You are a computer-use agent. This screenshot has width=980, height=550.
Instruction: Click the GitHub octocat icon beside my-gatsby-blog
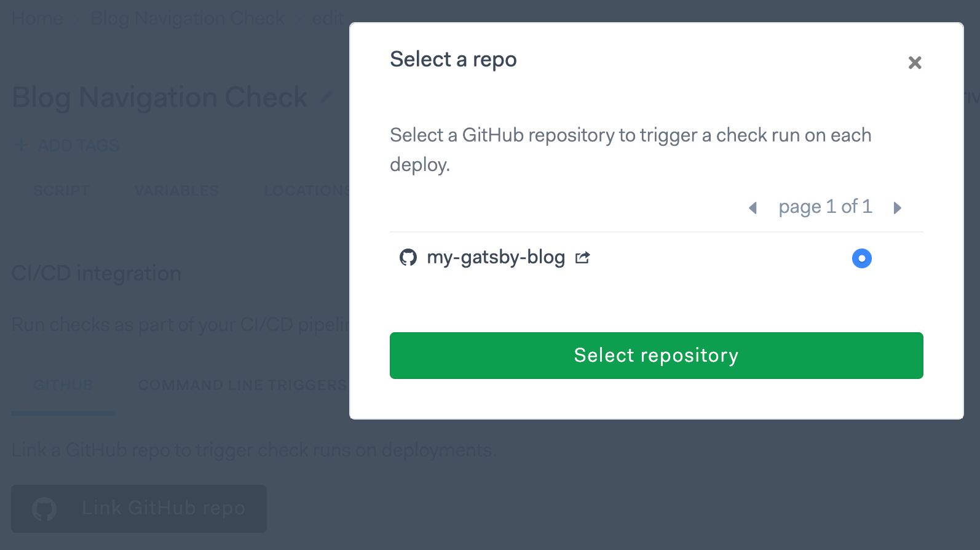coord(408,258)
